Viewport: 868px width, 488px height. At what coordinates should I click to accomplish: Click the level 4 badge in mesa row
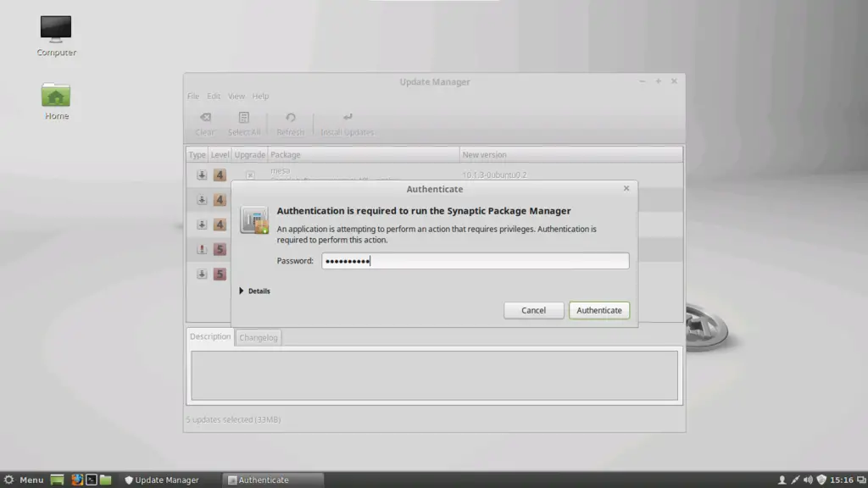click(x=220, y=175)
